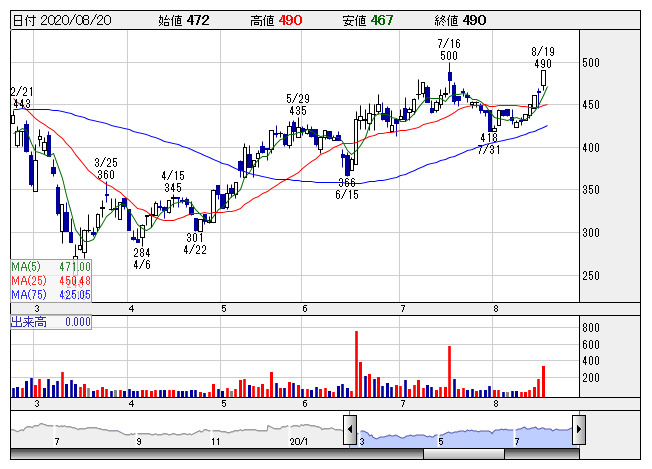652x469 pixels.
Task: Click the 7/31 418 low price label
Action: click(x=489, y=143)
